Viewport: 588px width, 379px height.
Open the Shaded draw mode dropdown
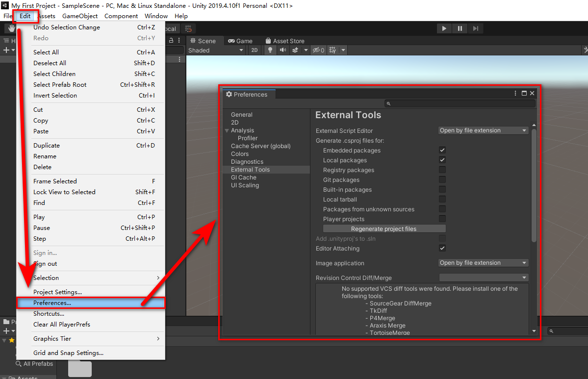[216, 50]
